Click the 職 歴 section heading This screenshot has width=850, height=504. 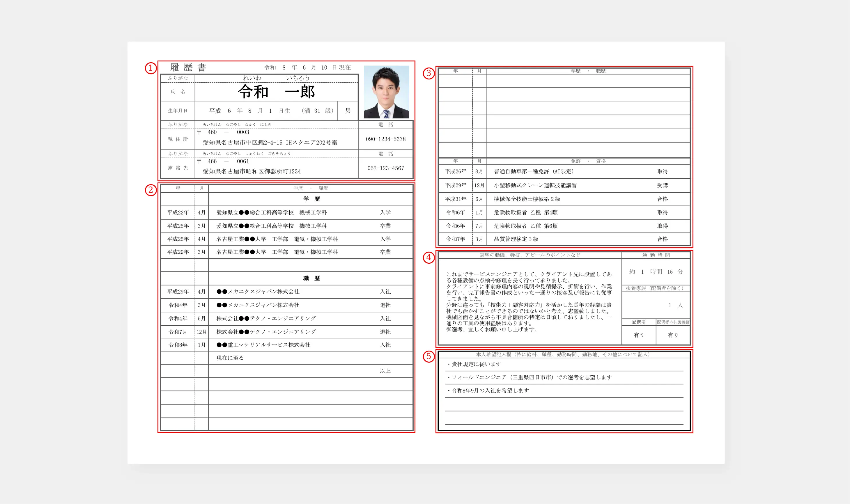[311, 278]
